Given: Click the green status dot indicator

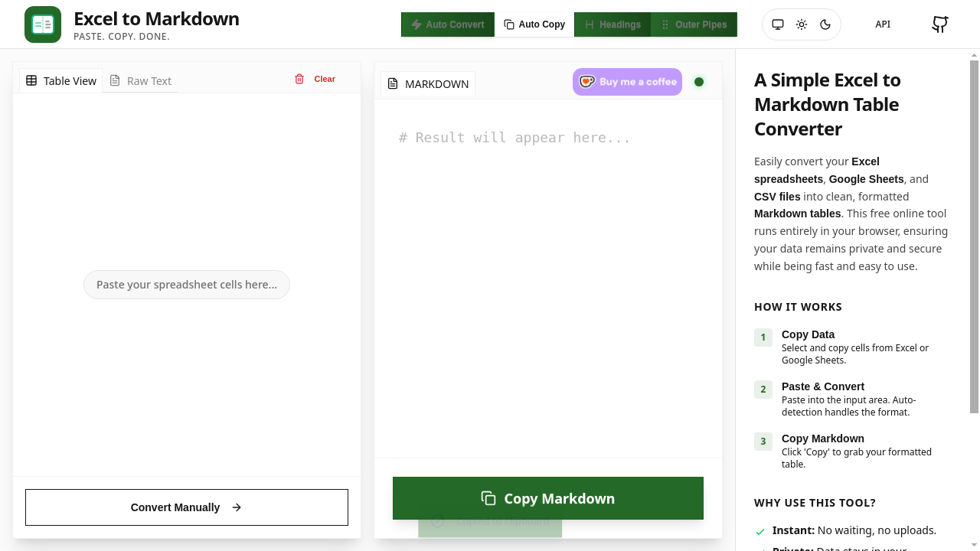Looking at the screenshot, I should [699, 82].
